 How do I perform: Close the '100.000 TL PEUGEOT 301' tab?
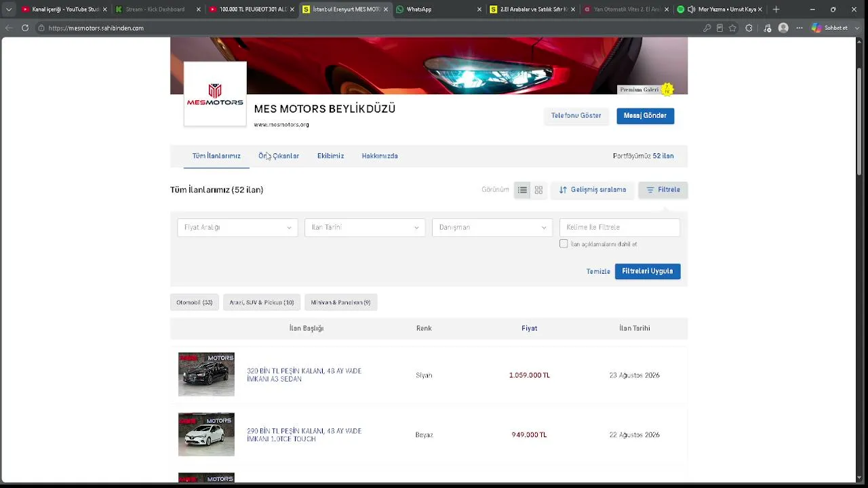292,9
